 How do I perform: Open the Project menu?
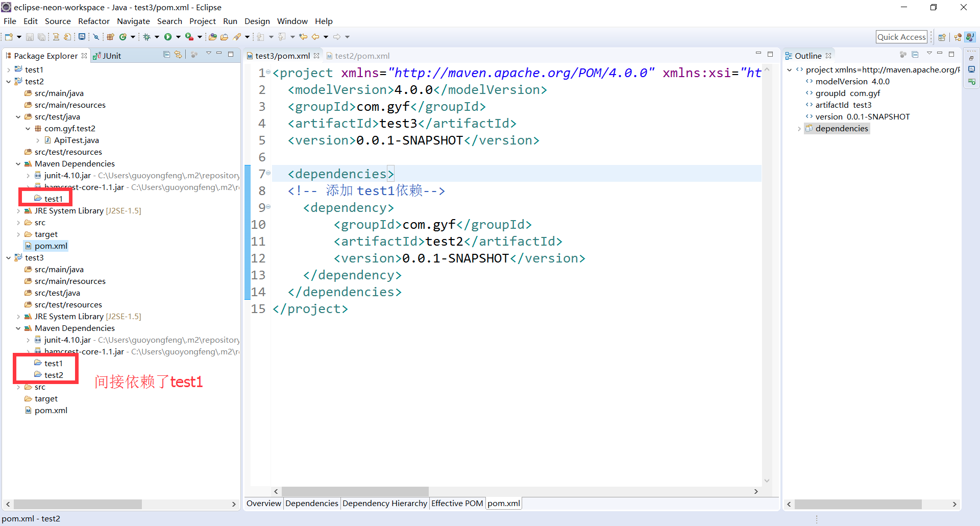(x=203, y=21)
